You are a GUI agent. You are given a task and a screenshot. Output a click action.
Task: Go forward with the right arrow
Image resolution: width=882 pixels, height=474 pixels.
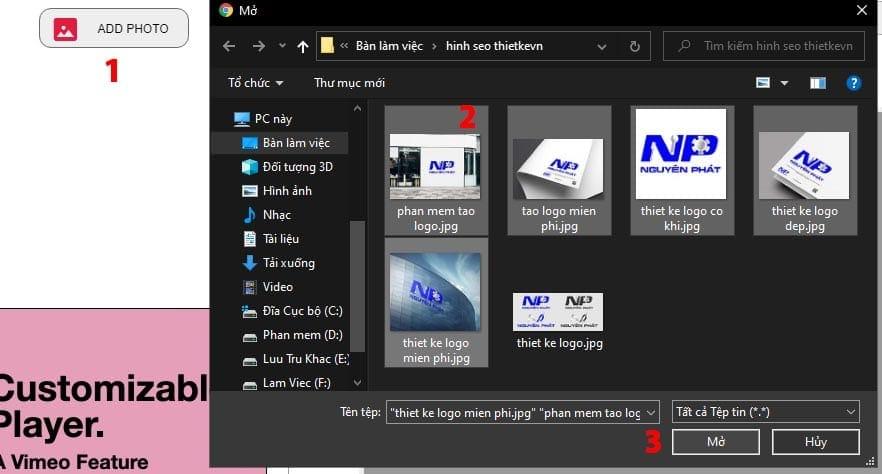(x=259, y=46)
